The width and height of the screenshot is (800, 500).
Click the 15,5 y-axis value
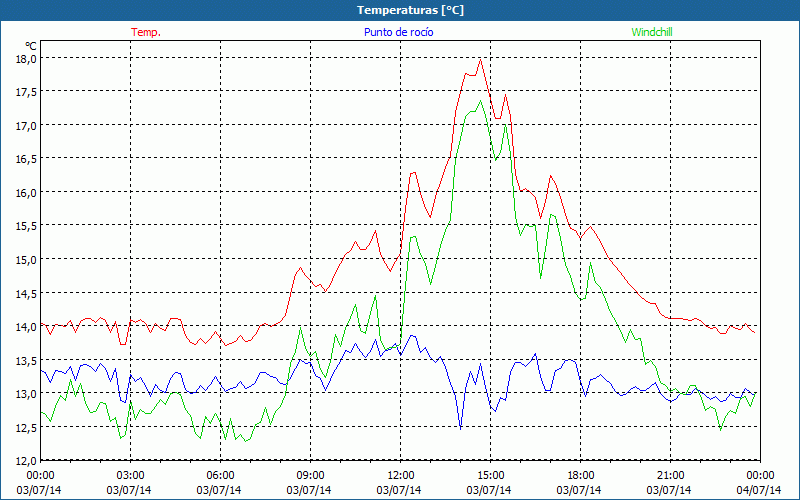tap(27, 226)
